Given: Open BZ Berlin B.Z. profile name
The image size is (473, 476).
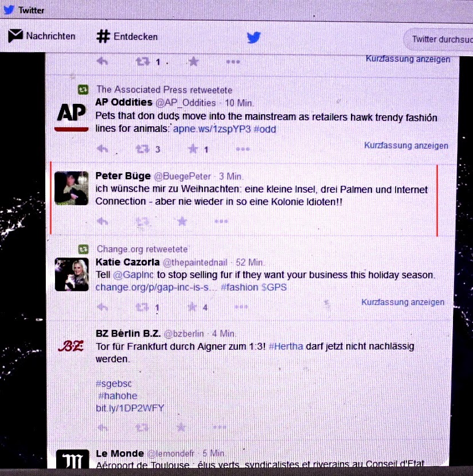Looking at the screenshot, I should click(x=128, y=333).
